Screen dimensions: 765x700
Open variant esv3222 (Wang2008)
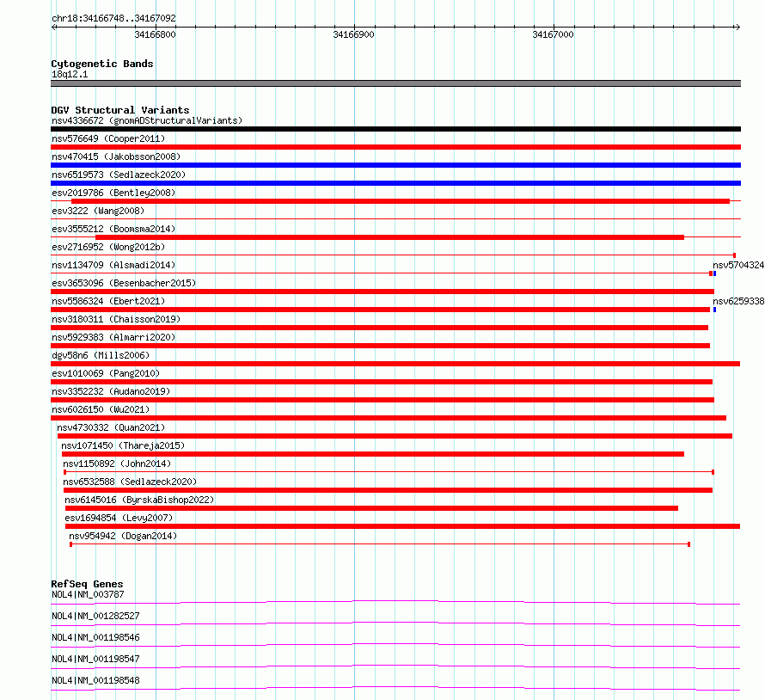point(98,211)
